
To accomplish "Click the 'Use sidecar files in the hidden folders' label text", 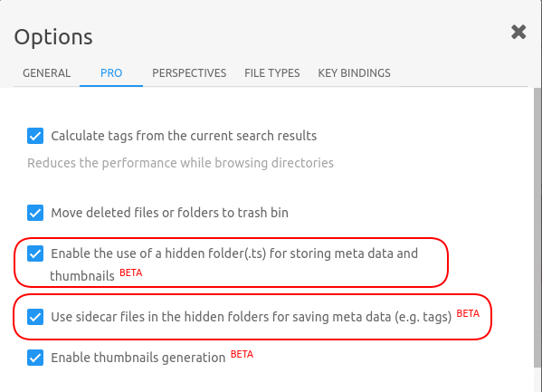I will 252,317.
